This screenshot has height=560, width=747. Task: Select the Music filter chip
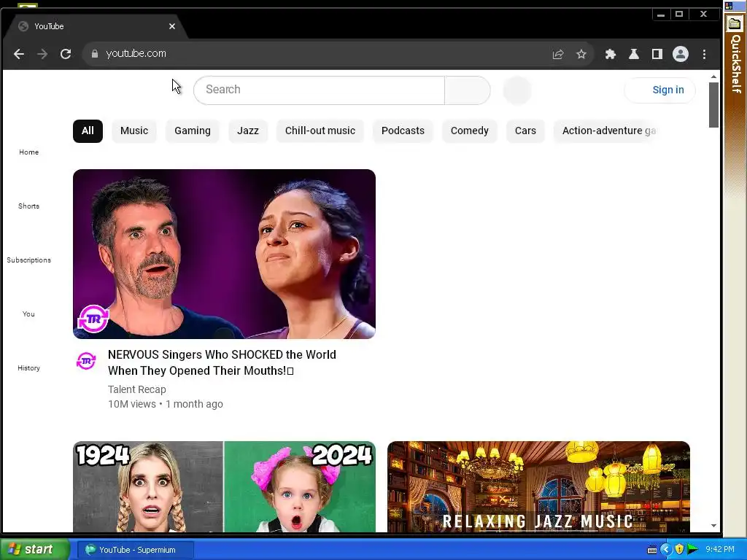coord(134,131)
